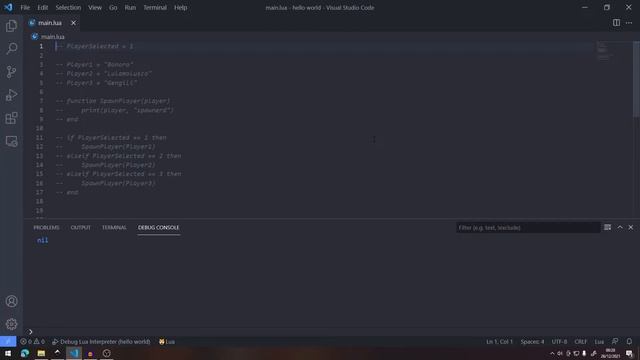Switch to Visual Studio Code taskbar icon

(x=74, y=353)
